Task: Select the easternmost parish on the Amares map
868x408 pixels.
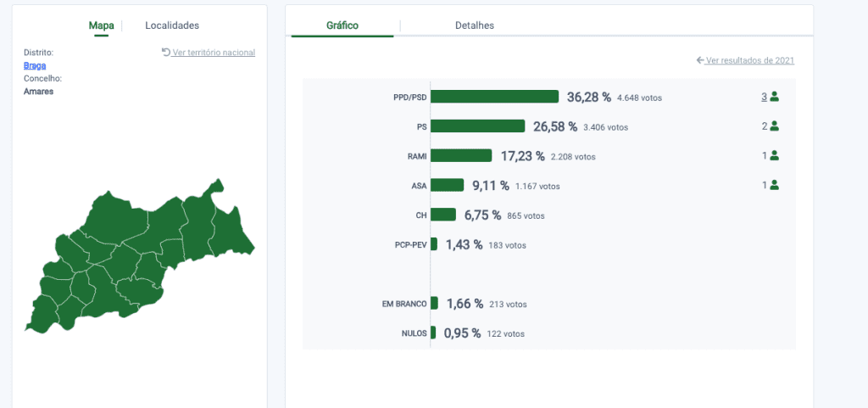Action: pyautogui.click(x=231, y=232)
